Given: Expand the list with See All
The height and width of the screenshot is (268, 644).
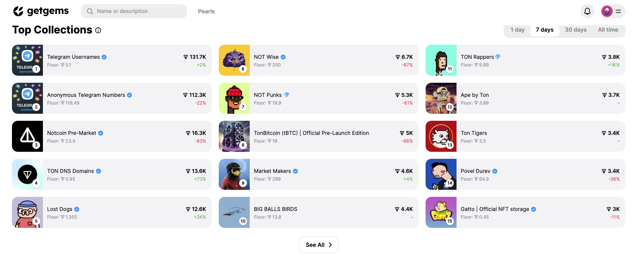Looking at the screenshot, I should coord(318,245).
